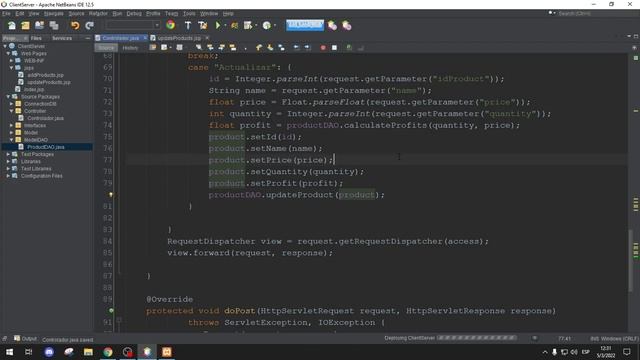
Task: Open Discord from the taskbar
Action: tap(49, 352)
